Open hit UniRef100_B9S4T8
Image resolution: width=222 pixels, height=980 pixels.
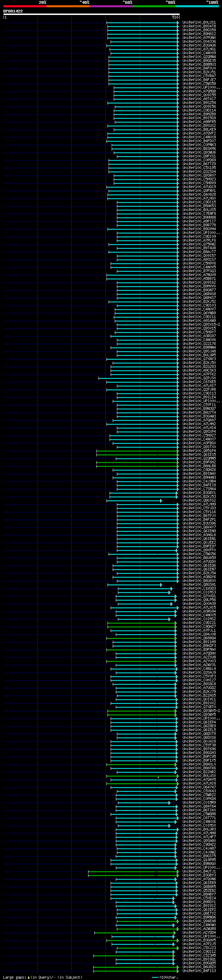coord(199,26)
